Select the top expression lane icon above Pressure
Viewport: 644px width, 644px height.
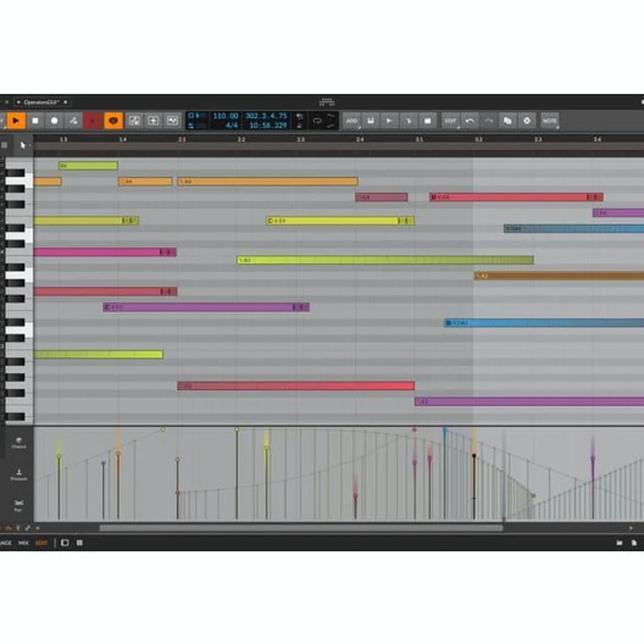coord(19,443)
